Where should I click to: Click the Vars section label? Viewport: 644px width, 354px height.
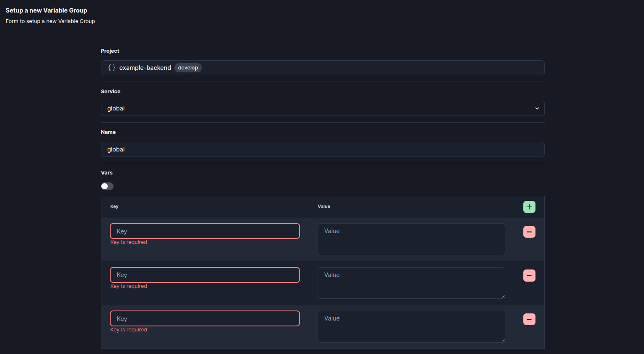coord(107,173)
